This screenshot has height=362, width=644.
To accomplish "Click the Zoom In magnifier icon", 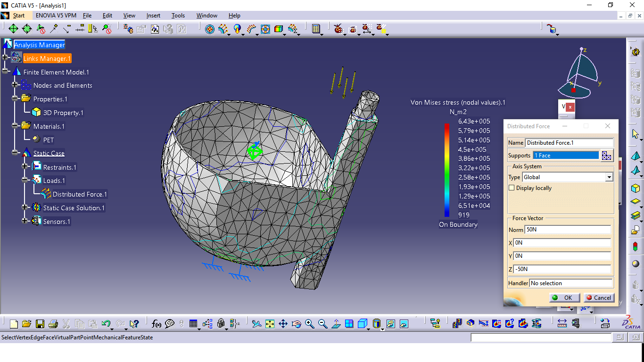I will [309, 324].
